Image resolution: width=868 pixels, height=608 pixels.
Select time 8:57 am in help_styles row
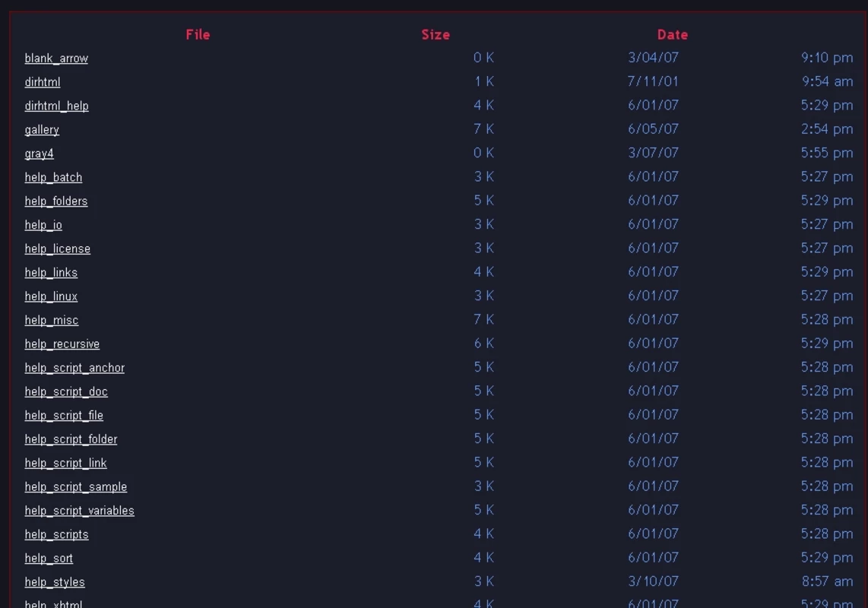828,581
